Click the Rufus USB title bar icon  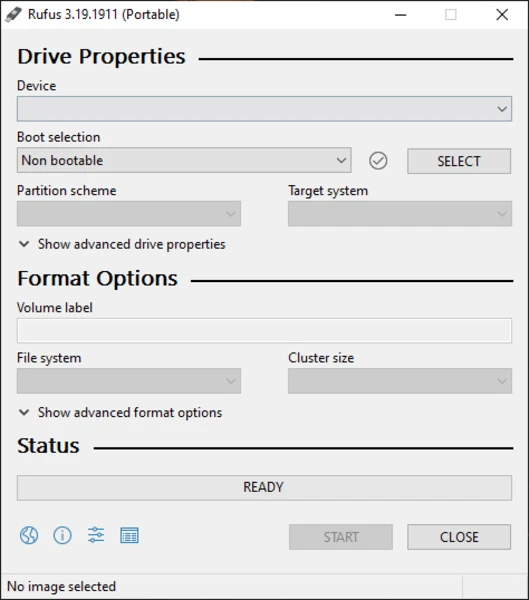(x=14, y=15)
